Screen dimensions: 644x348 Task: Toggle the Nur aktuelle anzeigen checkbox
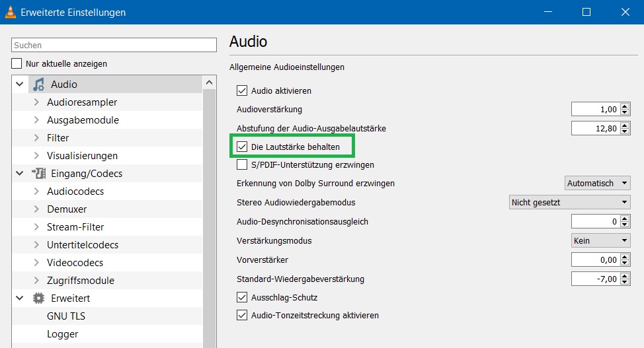tap(17, 63)
